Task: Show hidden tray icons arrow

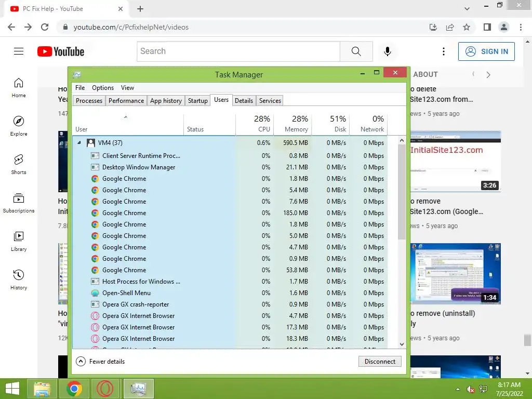Action: [458, 389]
